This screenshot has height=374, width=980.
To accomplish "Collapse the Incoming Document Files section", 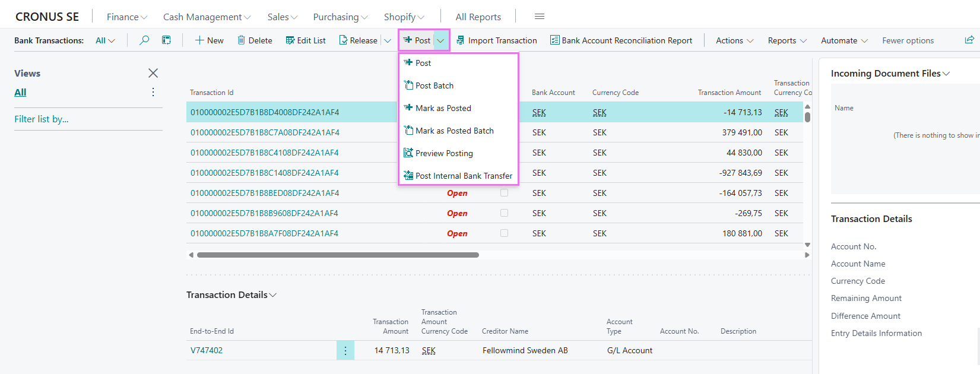I will pos(890,73).
